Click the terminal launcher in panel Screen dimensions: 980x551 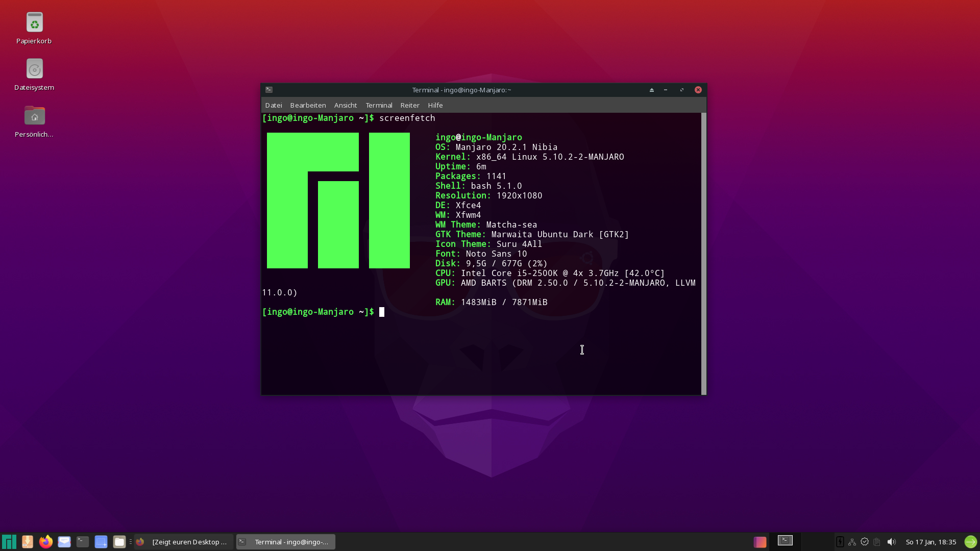pyautogui.click(x=83, y=542)
